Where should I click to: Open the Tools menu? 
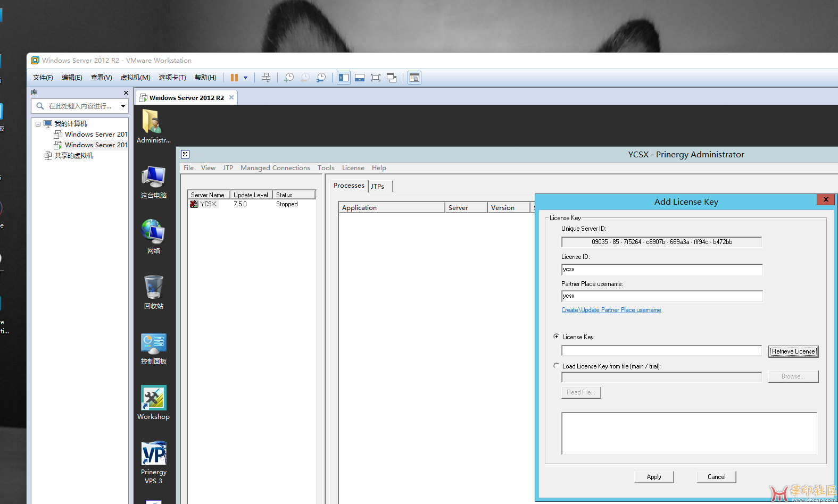click(x=326, y=168)
